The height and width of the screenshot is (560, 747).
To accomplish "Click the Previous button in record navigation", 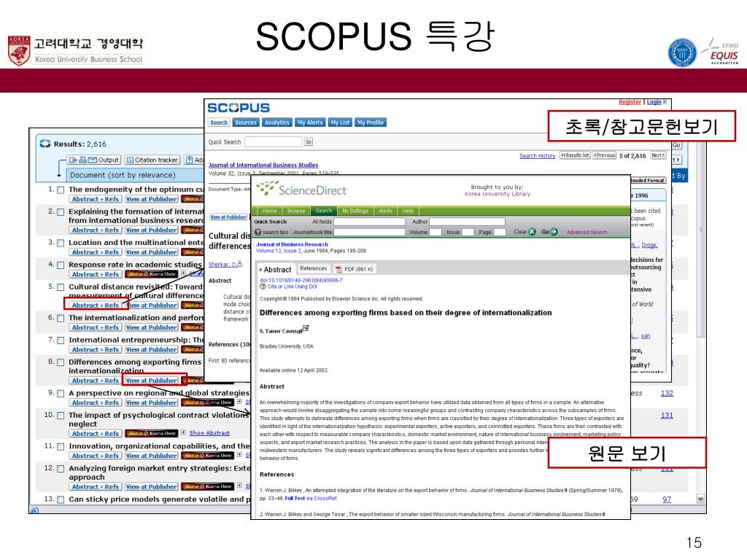I will click(x=604, y=155).
